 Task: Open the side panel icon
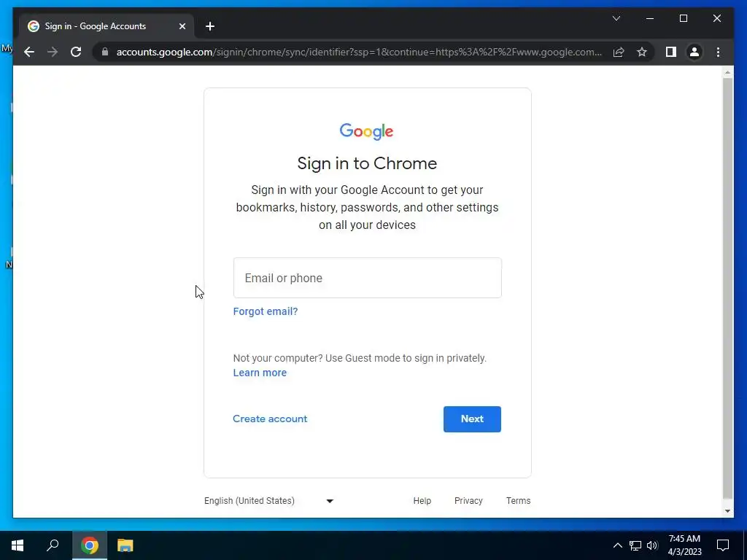(671, 52)
